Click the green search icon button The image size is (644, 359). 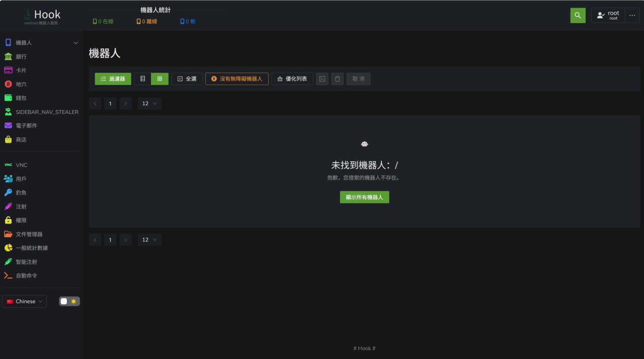[x=578, y=16]
